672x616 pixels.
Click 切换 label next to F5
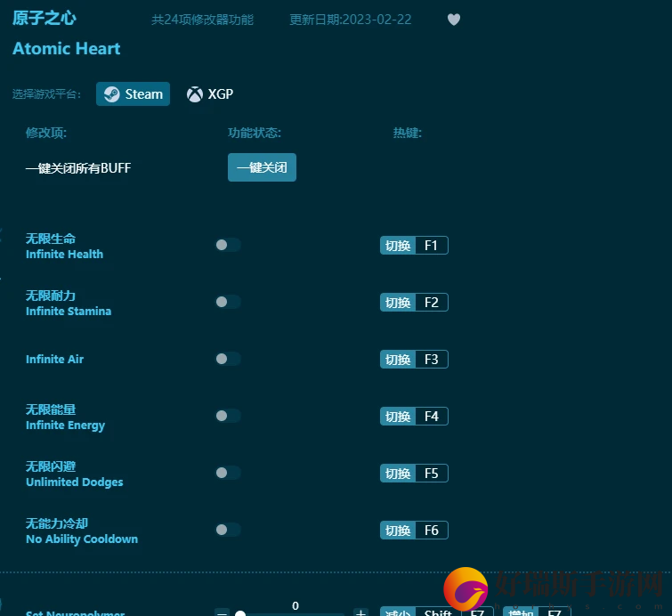(x=398, y=474)
